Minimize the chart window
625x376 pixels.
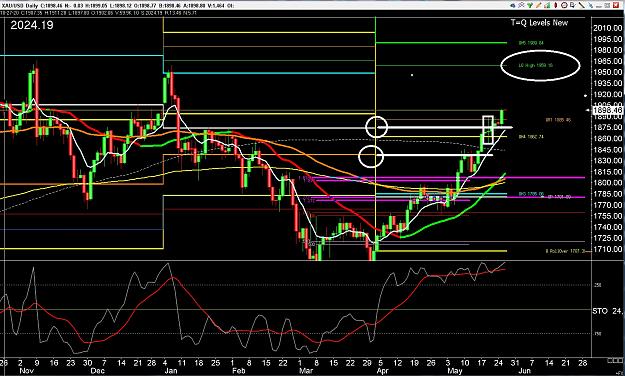(x=599, y=6)
